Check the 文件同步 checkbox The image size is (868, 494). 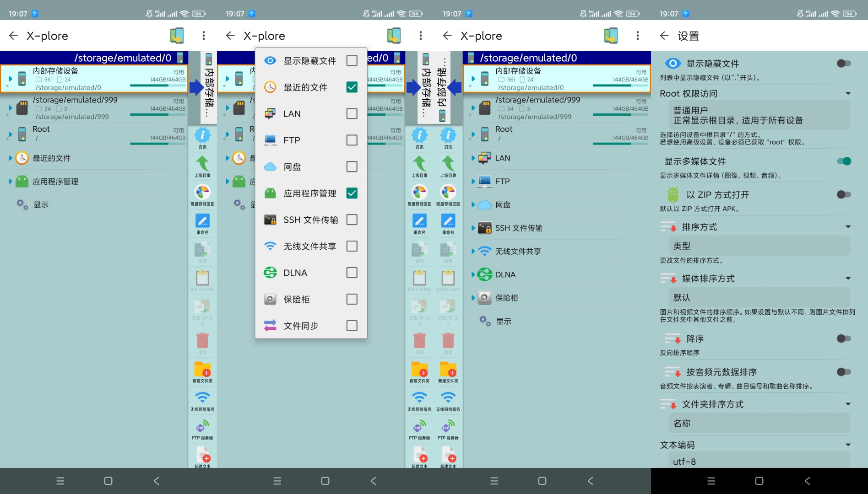tap(352, 326)
